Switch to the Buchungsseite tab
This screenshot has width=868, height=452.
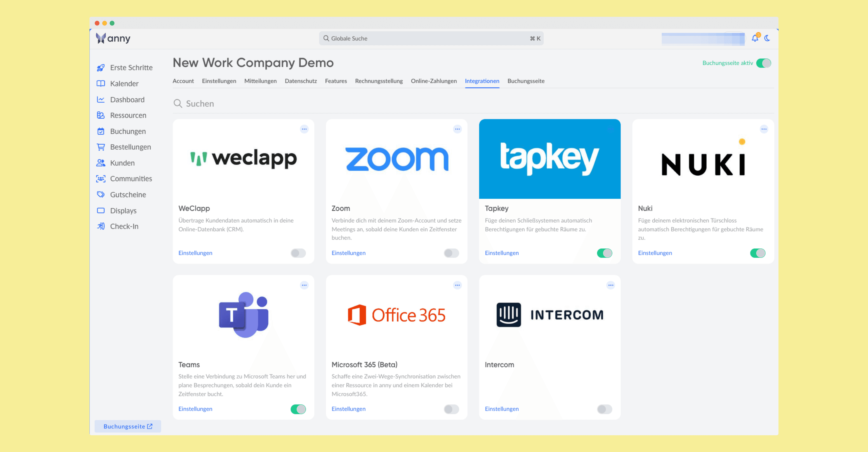(526, 81)
